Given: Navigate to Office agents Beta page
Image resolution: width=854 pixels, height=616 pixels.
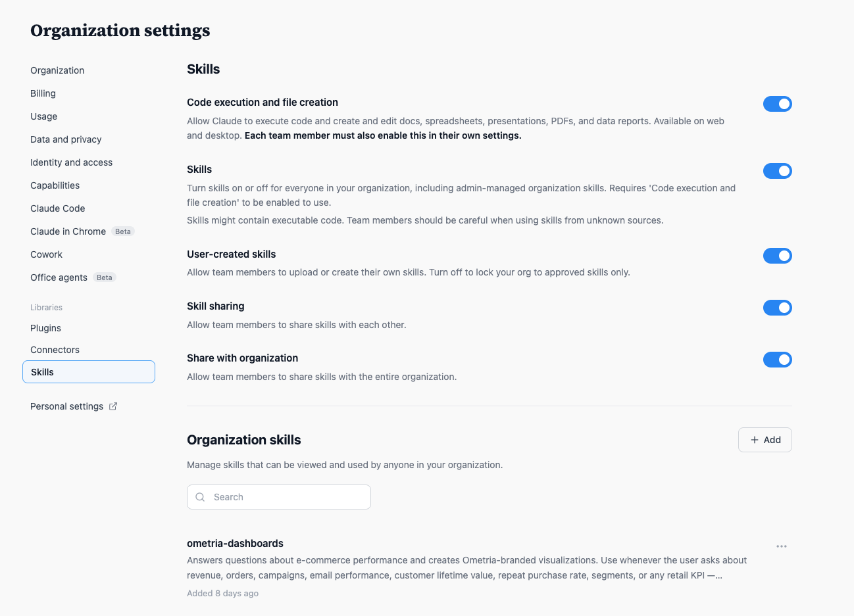Looking at the screenshot, I should point(73,277).
